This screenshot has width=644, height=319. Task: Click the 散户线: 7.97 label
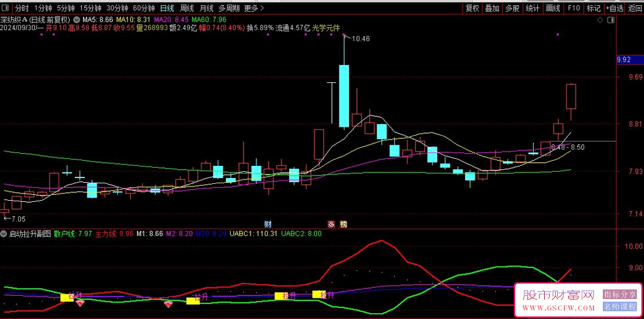click(x=73, y=233)
